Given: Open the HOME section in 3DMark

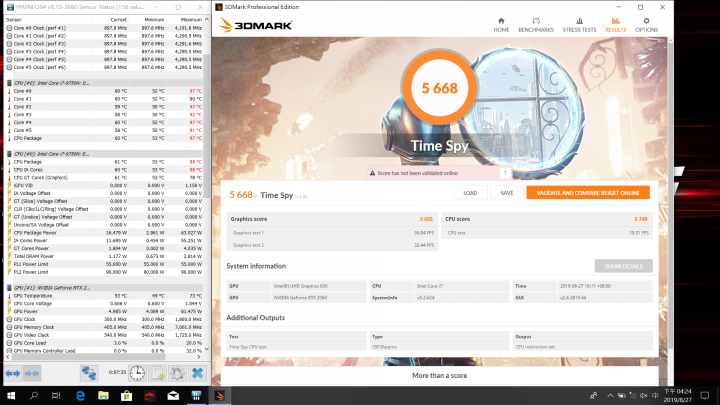Looking at the screenshot, I should click(501, 25).
